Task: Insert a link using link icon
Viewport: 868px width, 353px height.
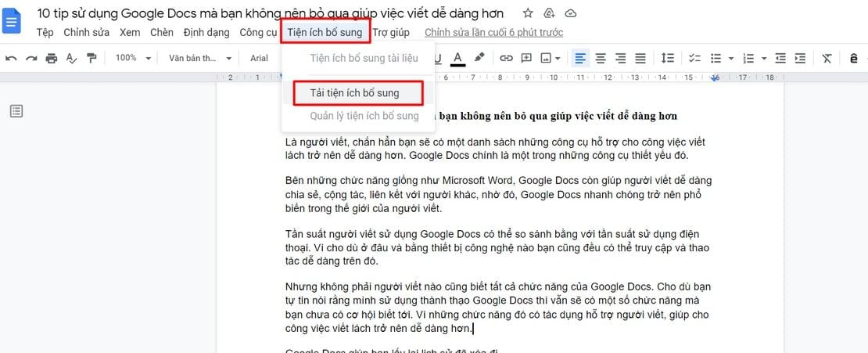Action: [506, 58]
